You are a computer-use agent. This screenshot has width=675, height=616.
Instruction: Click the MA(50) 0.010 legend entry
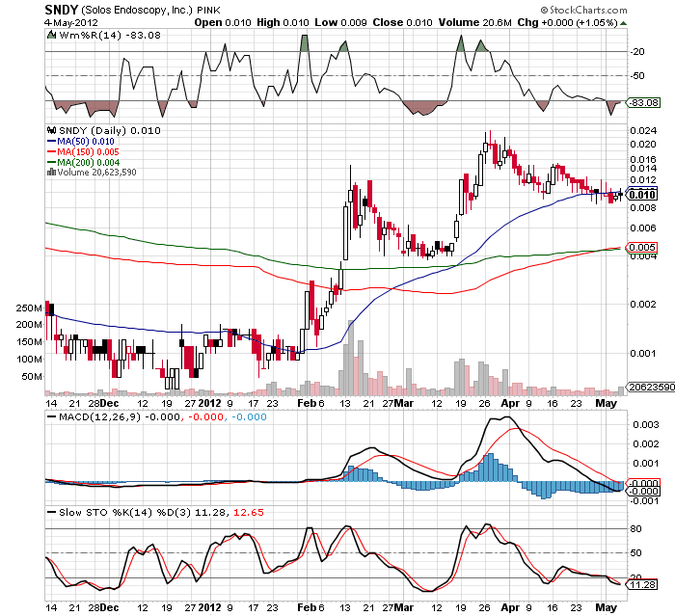80,141
